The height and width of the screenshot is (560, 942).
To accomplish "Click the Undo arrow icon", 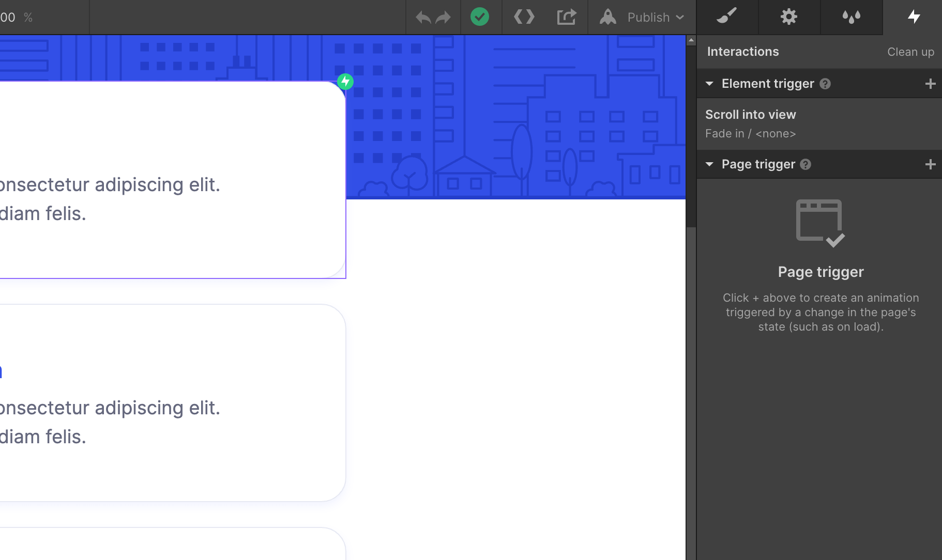I will (423, 17).
